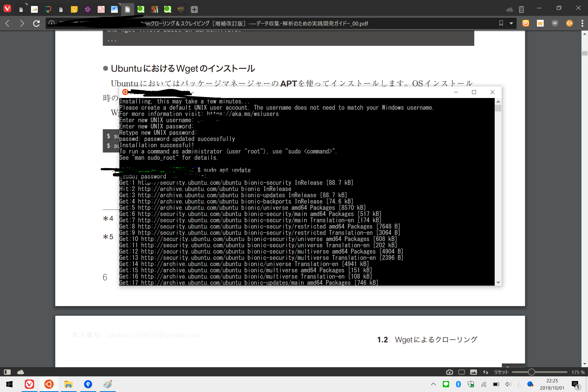The width and height of the screenshot is (588, 392).
Task: Reload the current page
Action: pos(36,23)
